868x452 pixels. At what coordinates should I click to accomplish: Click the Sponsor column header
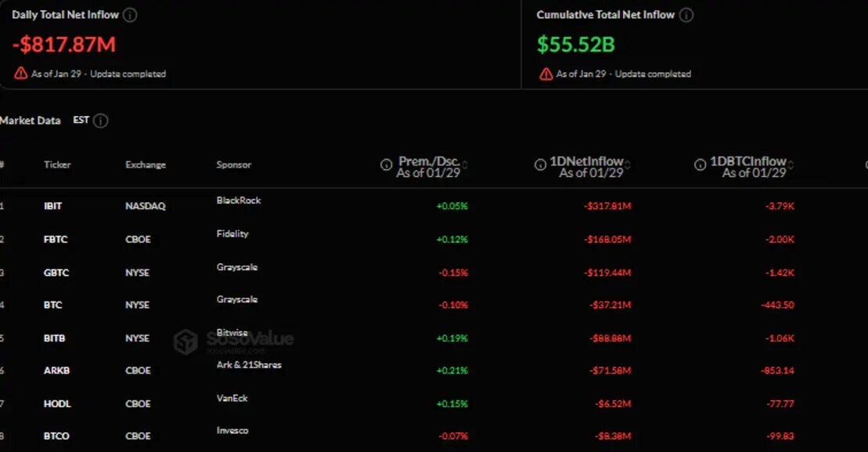pyautogui.click(x=233, y=165)
